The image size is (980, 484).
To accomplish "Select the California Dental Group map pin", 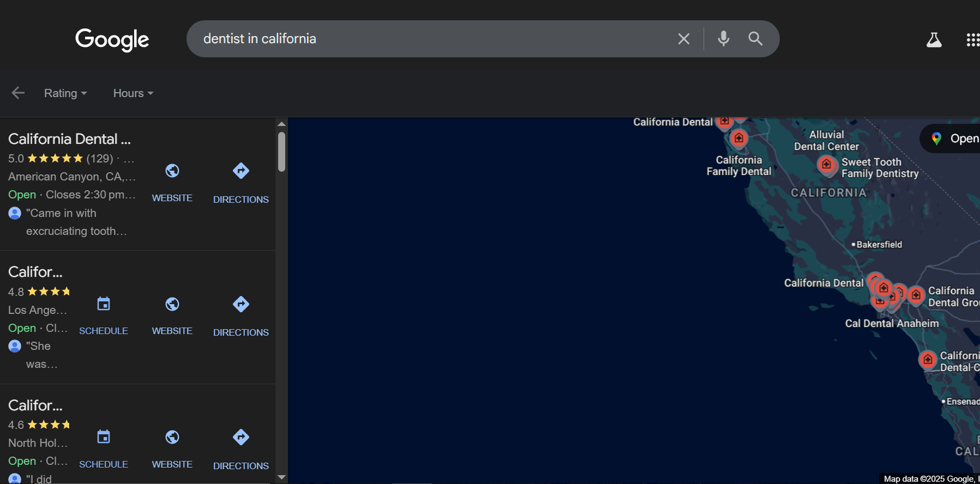I will pyautogui.click(x=916, y=296).
